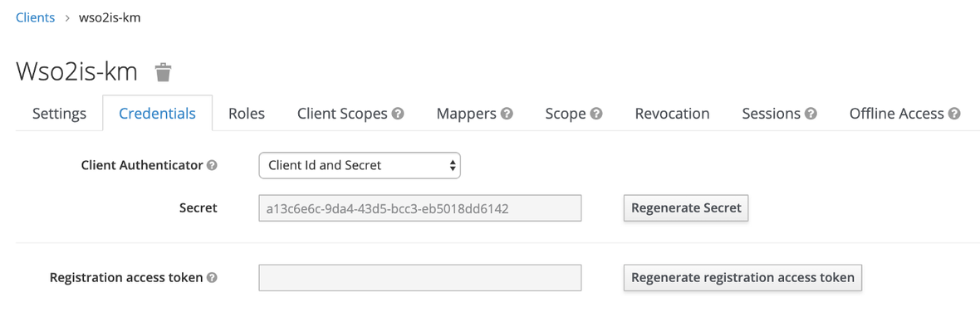This screenshot has height=312, width=980.
Task: Open the Sessions tab
Action: tap(772, 114)
